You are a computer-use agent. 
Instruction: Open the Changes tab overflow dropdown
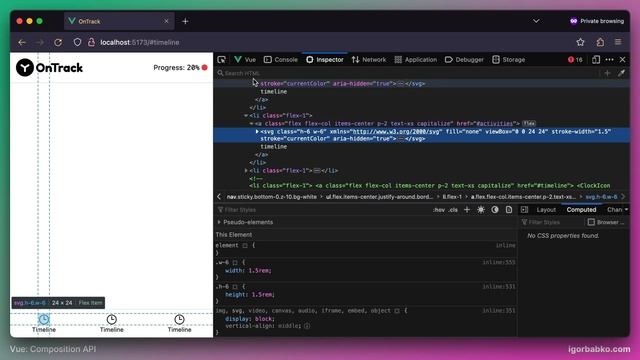click(627, 210)
